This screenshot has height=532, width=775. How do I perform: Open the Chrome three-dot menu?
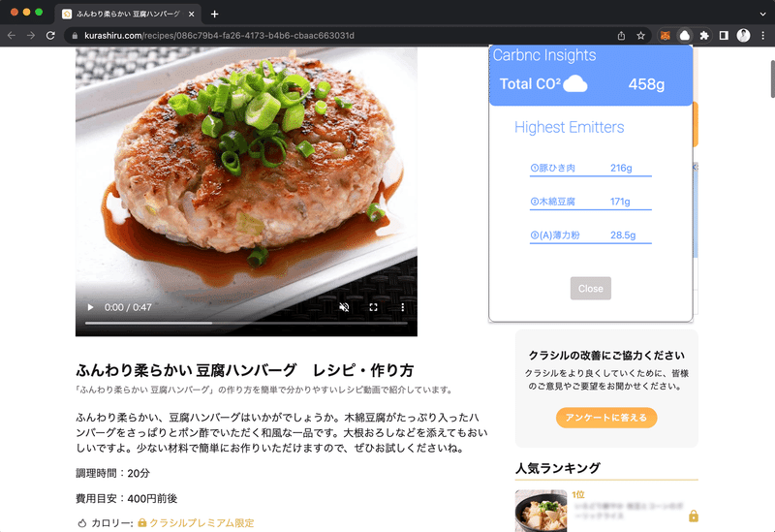763,36
